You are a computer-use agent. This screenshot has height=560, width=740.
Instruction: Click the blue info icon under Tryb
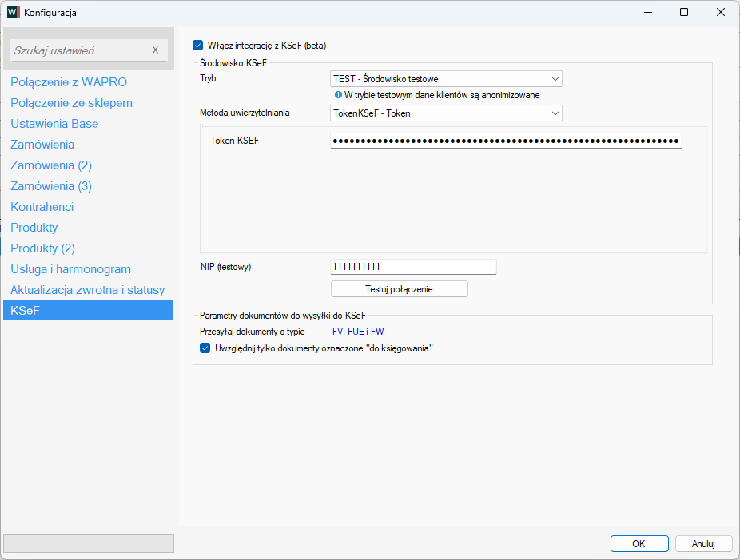(338, 95)
